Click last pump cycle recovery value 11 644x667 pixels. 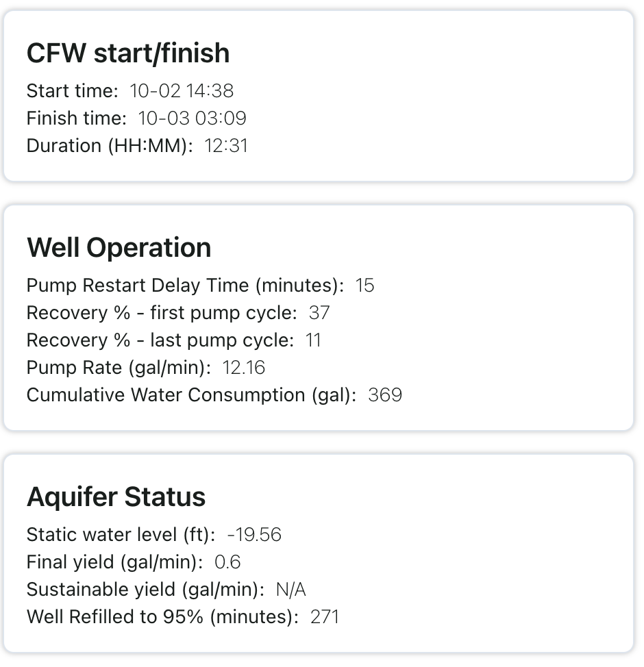tap(313, 340)
